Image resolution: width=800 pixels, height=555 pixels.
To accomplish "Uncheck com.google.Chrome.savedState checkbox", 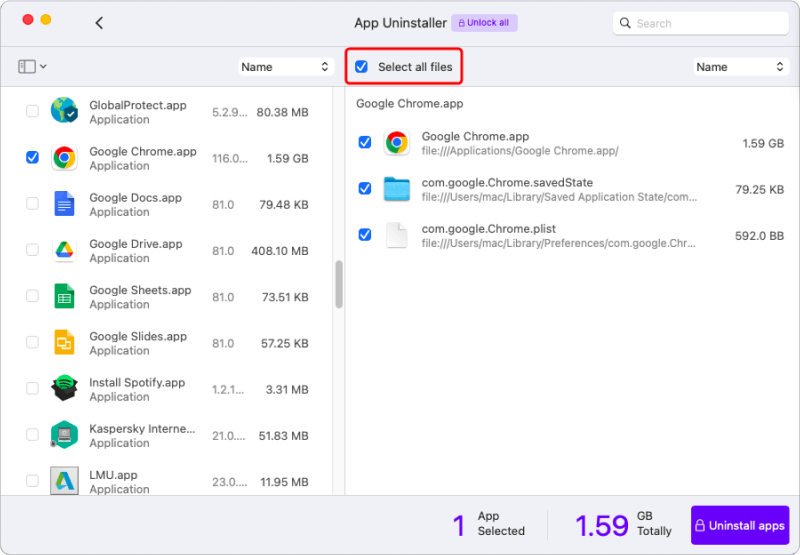I will pyautogui.click(x=365, y=188).
